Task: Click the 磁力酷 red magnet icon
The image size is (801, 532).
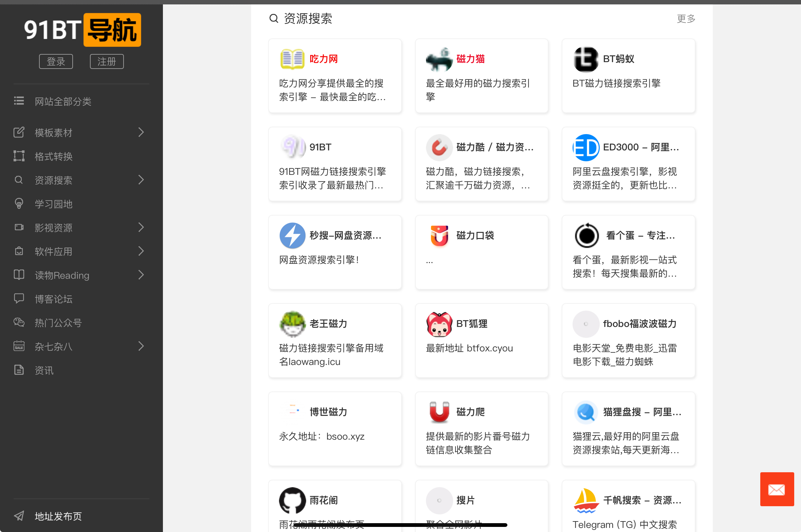Action: click(x=439, y=147)
